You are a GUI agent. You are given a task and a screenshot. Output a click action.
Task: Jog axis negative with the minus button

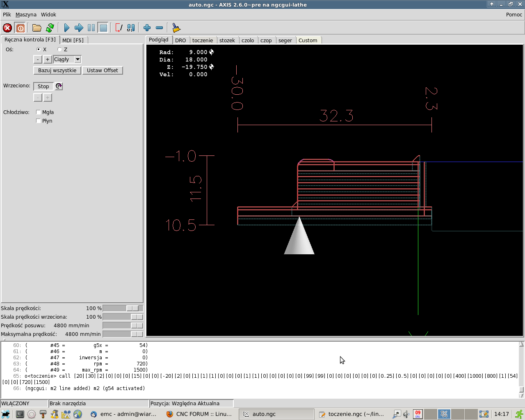[x=38, y=59]
